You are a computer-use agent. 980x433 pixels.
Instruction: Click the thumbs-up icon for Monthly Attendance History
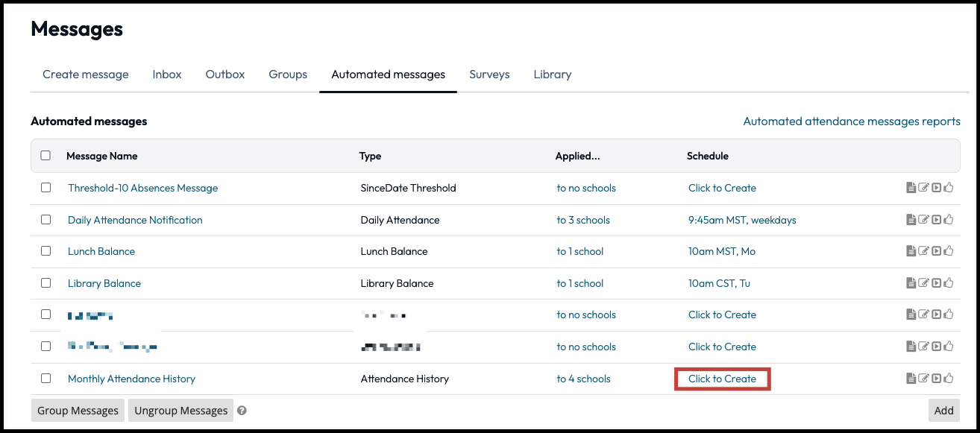(949, 379)
